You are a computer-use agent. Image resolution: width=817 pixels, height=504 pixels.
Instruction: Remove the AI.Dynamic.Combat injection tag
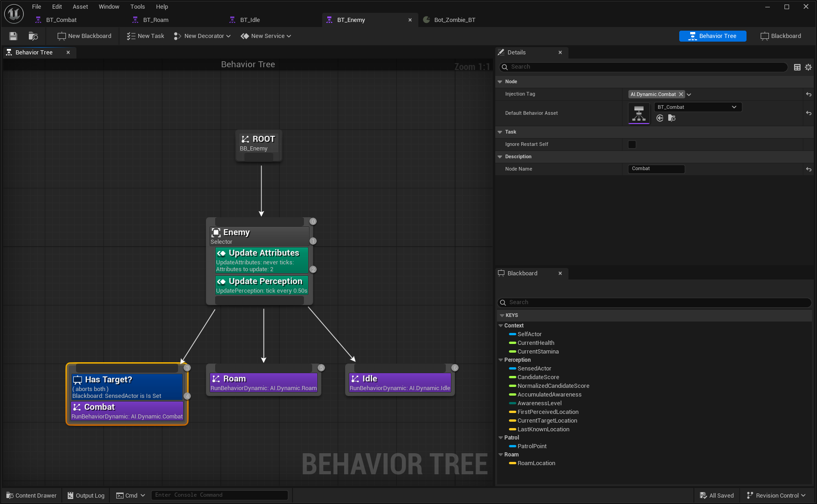(x=682, y=94)
